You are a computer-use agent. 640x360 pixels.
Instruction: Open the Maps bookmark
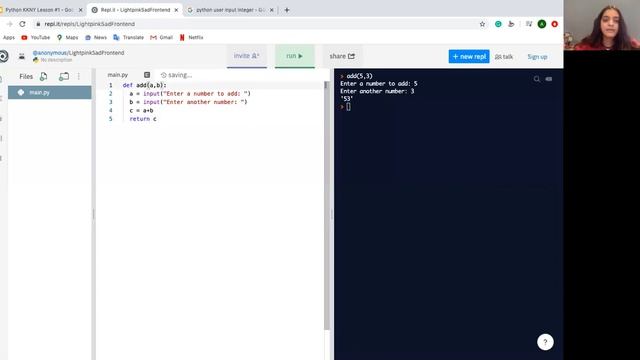[x=68, y=38]
